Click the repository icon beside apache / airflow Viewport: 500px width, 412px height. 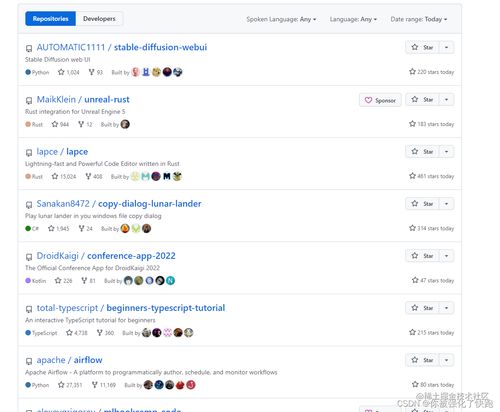pyautogui.click(x=29, y=361)
